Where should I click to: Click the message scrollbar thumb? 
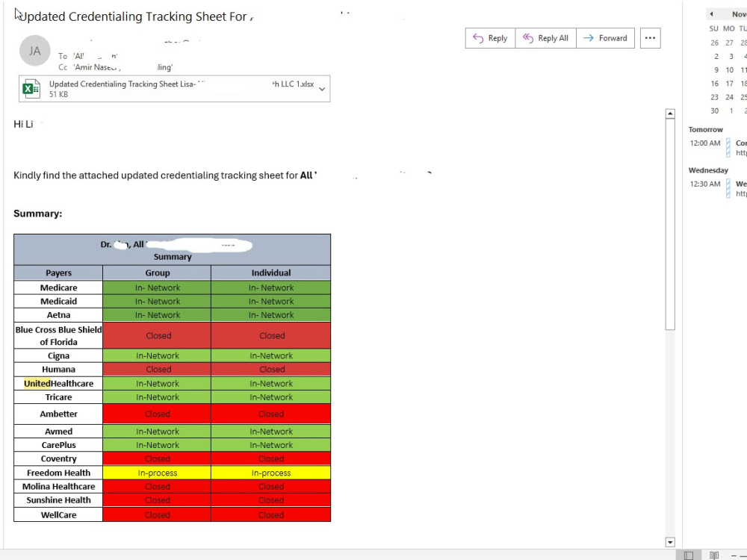point(670,224)
